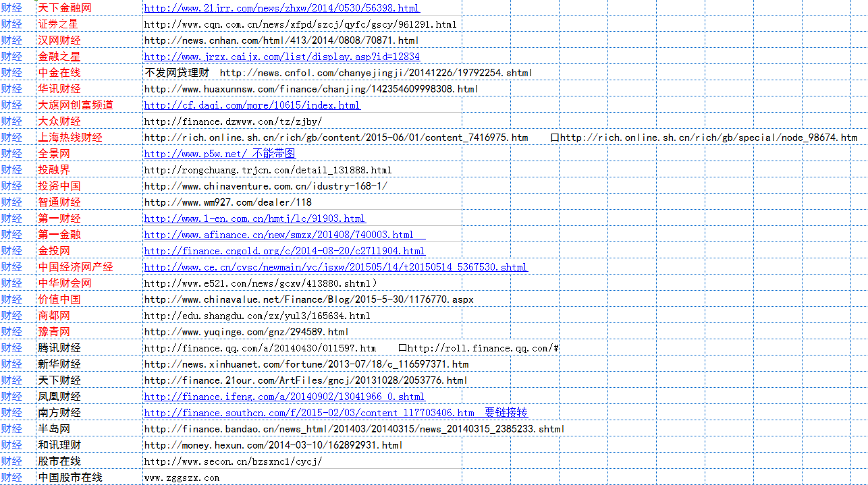Select the 价值中国 cell

[x=89, y=299]
